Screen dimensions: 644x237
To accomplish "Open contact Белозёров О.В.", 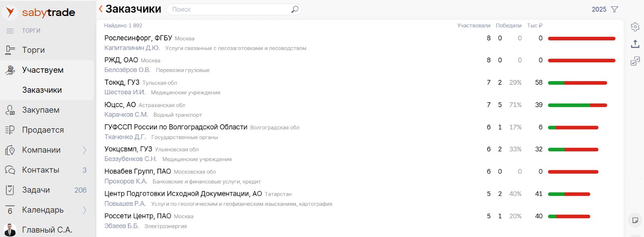I will point(128,70).
